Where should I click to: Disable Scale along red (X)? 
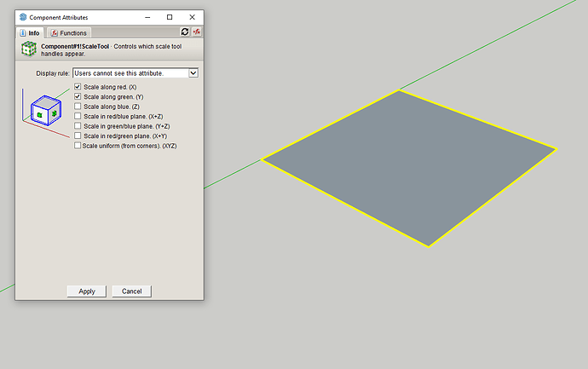78,87
